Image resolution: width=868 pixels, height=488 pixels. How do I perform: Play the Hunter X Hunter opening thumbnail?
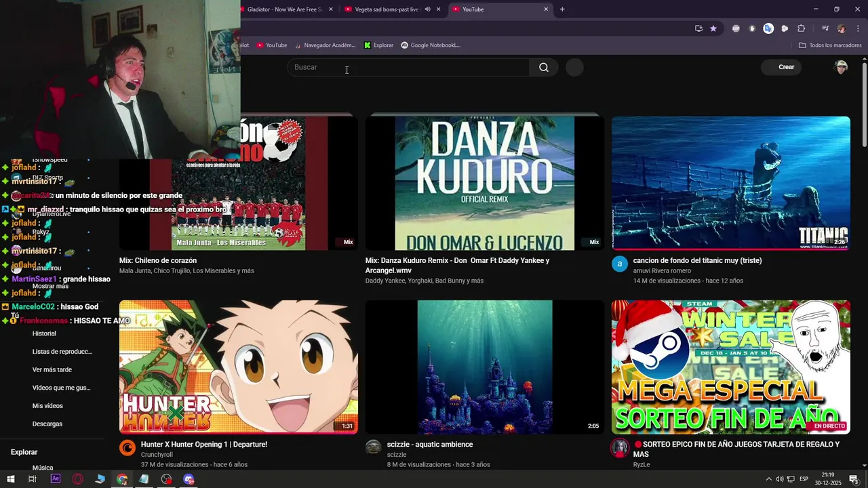pos(239,367)
